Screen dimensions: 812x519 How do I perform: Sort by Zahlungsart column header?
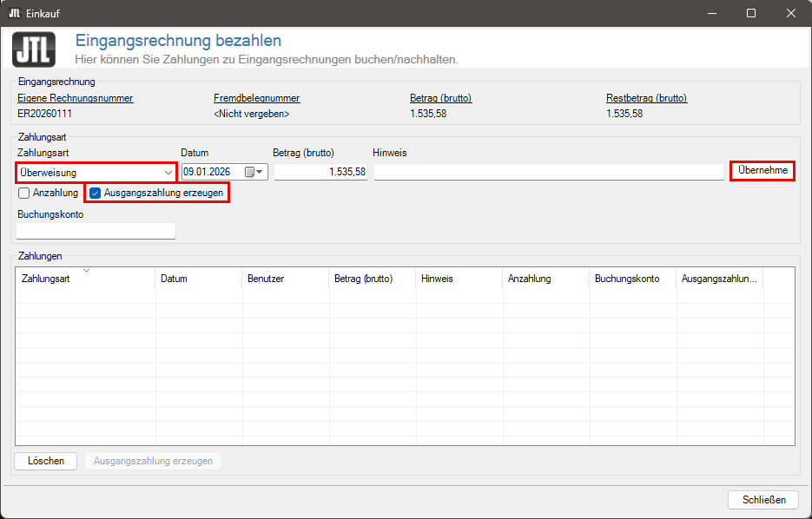tap(85, 279)
